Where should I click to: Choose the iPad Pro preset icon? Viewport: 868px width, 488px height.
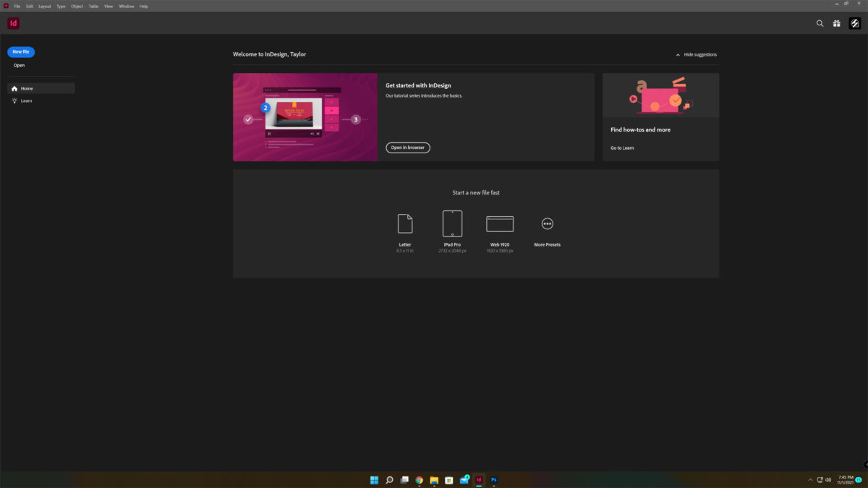[x=452, y=224]
